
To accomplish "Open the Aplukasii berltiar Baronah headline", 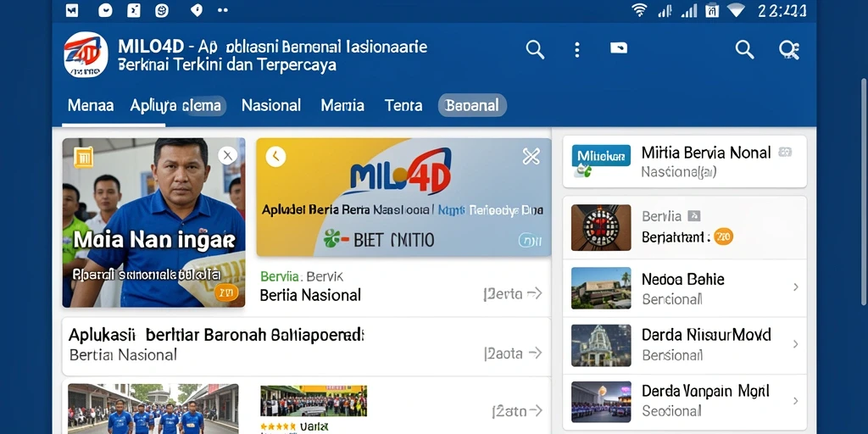I will point(216,335).
